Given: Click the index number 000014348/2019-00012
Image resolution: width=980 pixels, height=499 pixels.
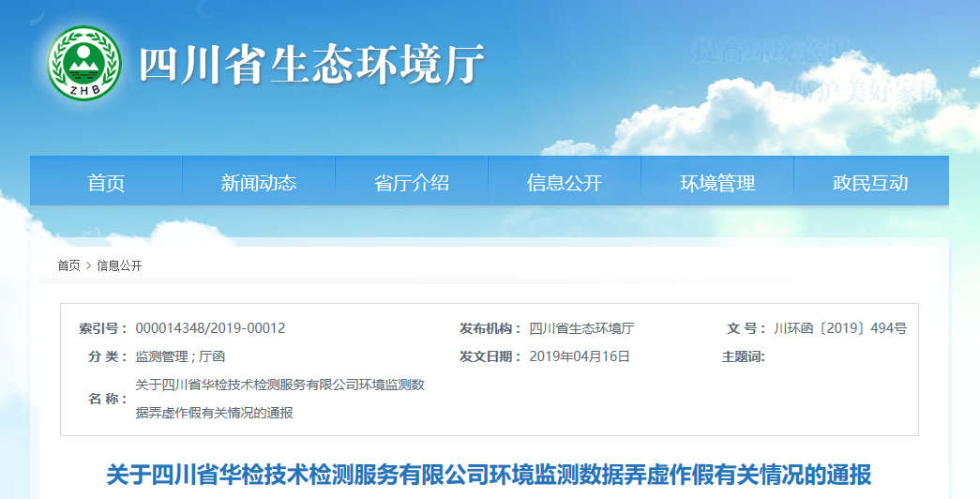Looking at the screenshot, I should pyautogui.click(x=211, y=328).
